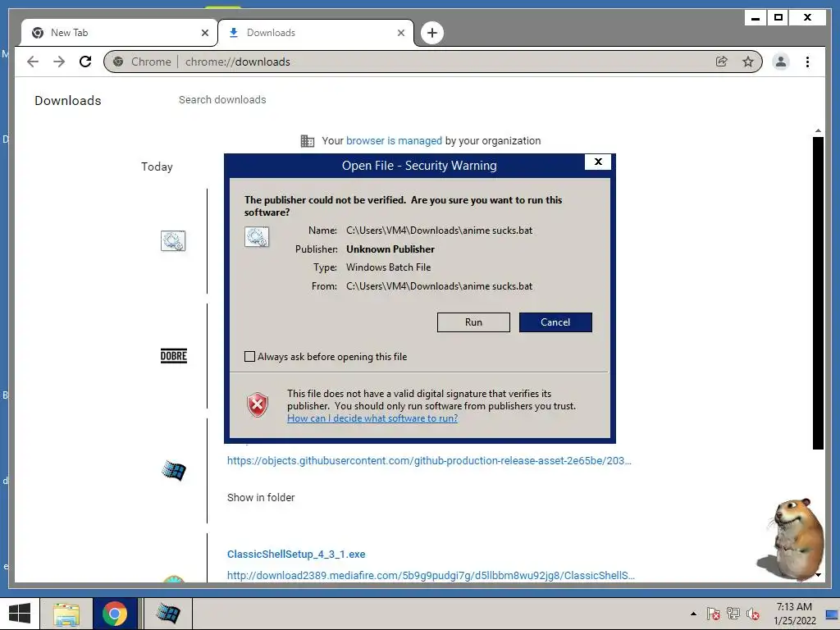Open the objects.githubusercontent.com download URL
The image size is (840, 630).
point(429,461)
